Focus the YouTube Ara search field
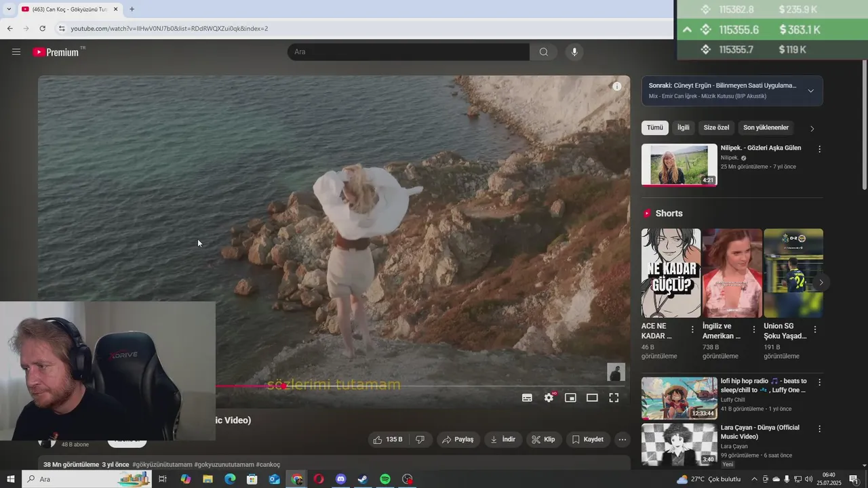Viewport: 868px width, 488px height. click(x=408, y=52)
